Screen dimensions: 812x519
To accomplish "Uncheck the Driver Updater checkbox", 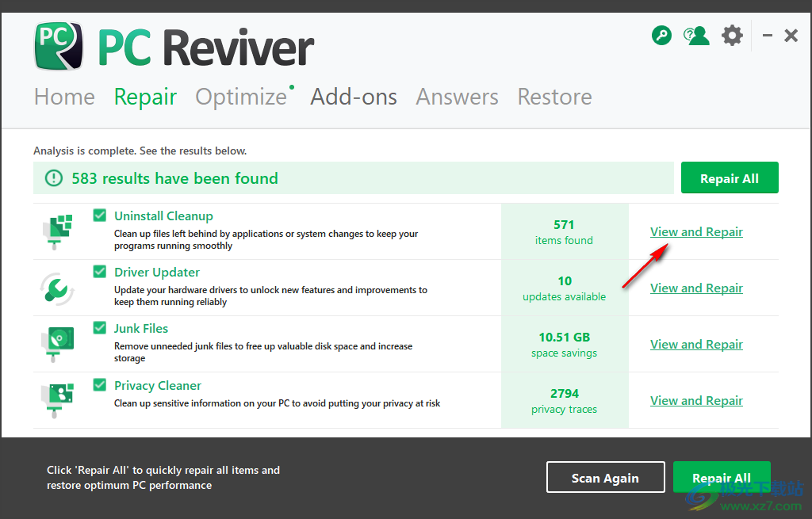I will pyautogui.click(x=99, y=272).
